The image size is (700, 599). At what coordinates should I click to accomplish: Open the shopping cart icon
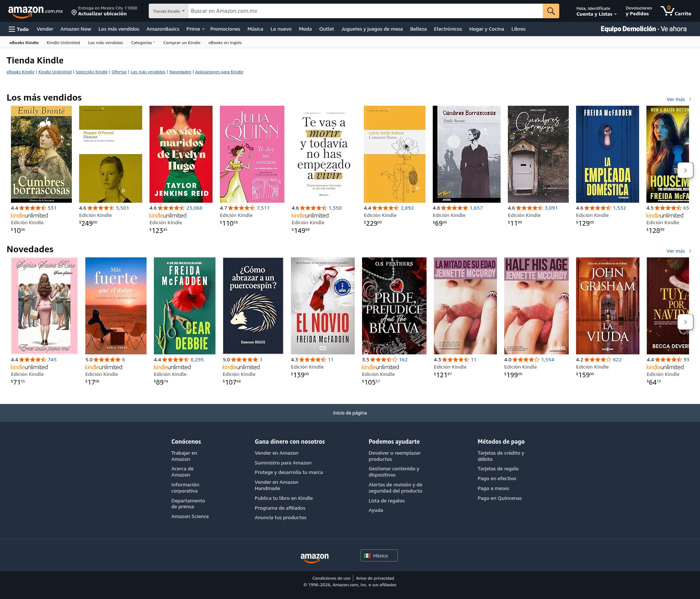676,11
